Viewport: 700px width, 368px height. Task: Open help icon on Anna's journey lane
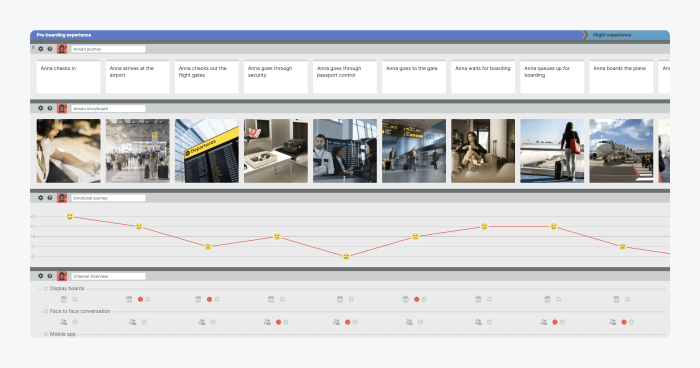50,49
